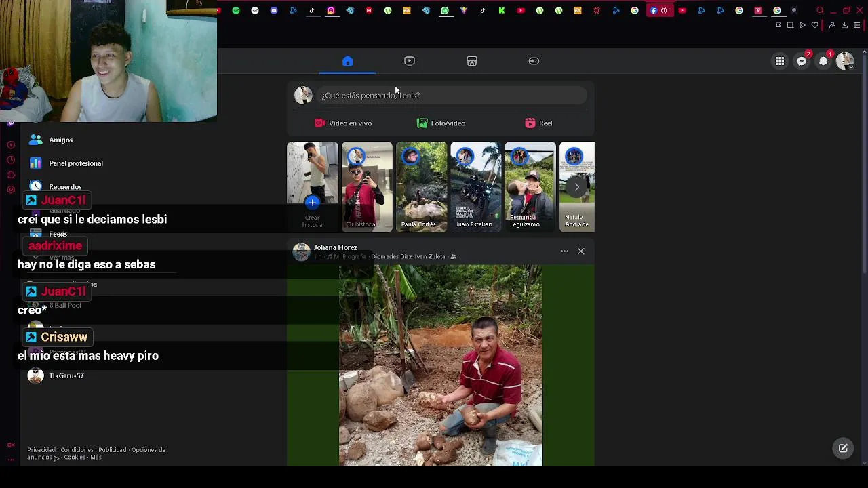
Task: Open the Opera GX sidebar history clock icon
Action: 11,159
